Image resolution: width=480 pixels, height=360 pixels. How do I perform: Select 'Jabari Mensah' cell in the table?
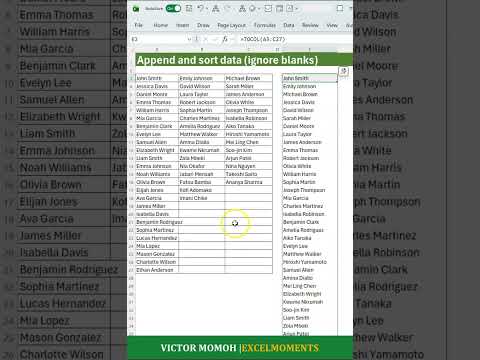coord(201,174)
